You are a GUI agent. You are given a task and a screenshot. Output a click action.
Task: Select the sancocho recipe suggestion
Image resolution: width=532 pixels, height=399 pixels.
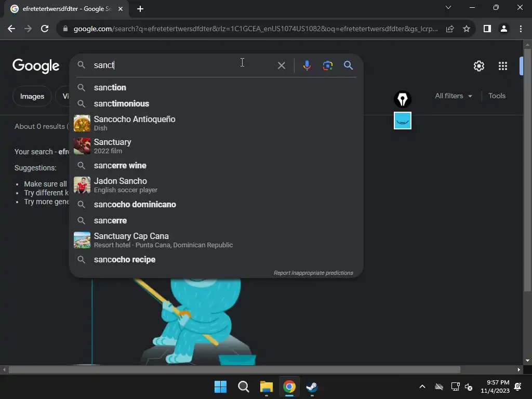[216, 260]
